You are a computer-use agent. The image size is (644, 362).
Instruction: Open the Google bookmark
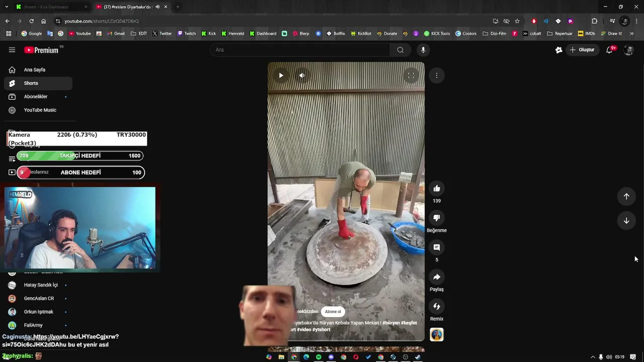click(32, 34)
